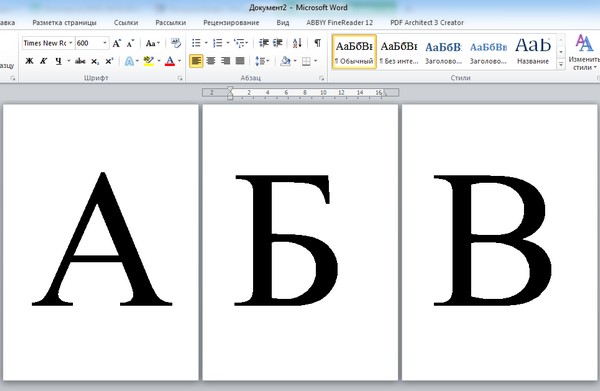Start a bulleted list
600x391 pixels.
coord(196,43)
